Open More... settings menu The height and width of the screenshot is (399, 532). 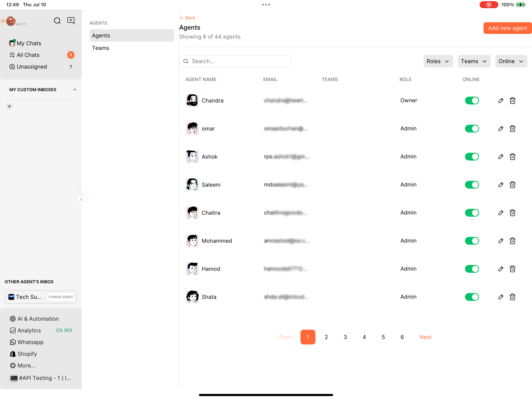pyautogui.click(x=23, y=365)
